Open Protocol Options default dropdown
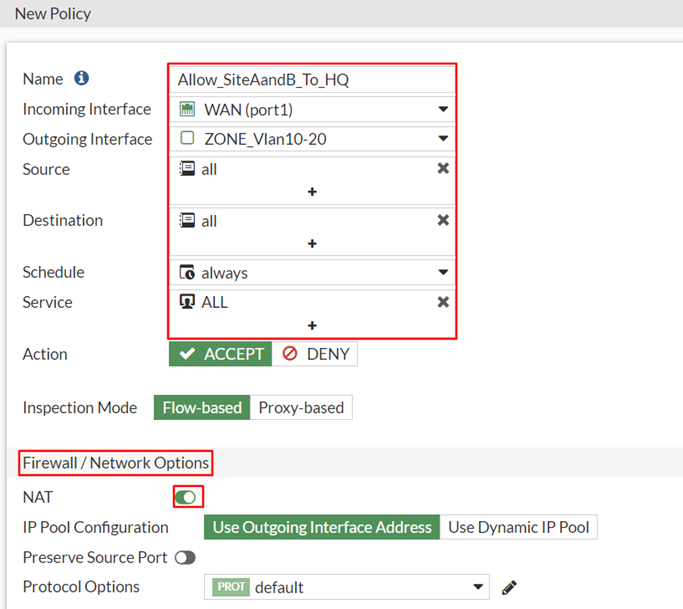The image size is (683, 609). point(347,587)
